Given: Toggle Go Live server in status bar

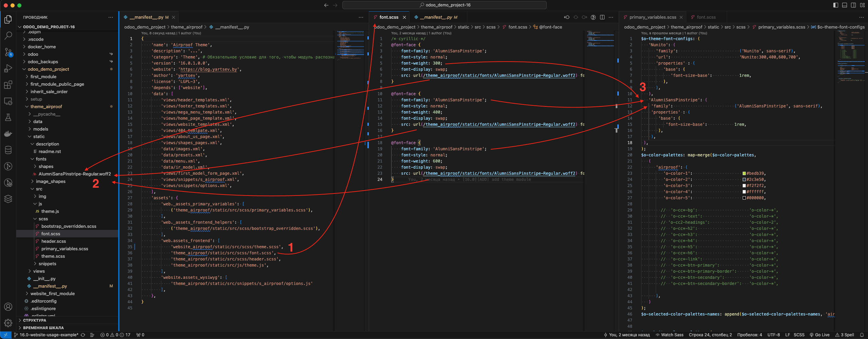Looking at the screenshot, I should tap(819, 335).
